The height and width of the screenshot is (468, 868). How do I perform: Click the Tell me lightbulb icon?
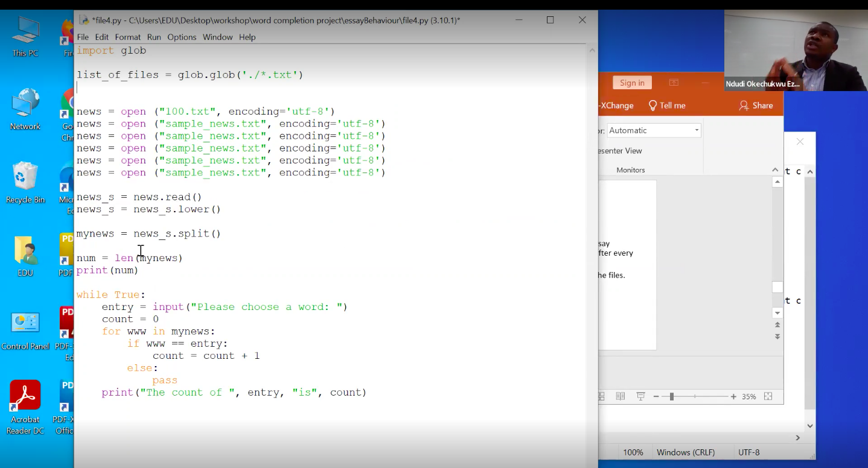(653, 106)
